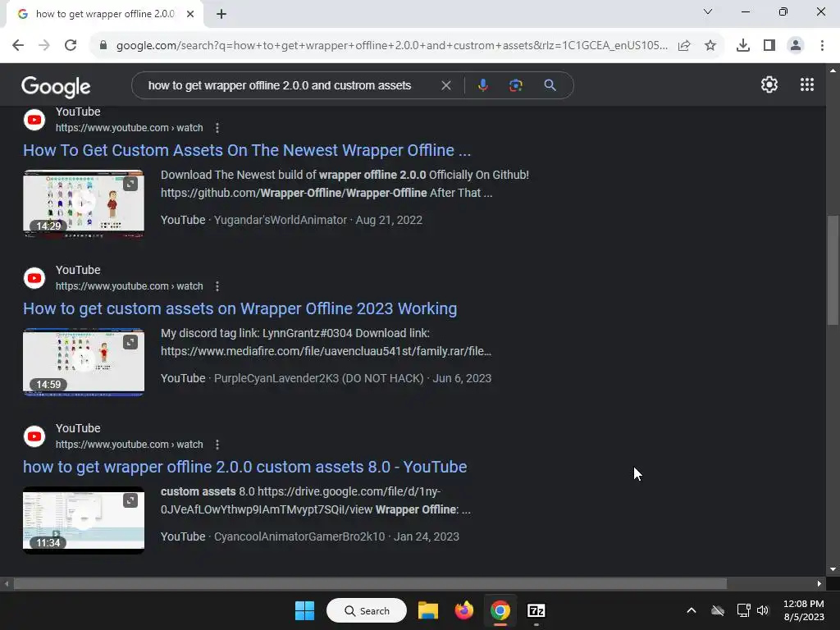Image resolution: width=840 pixels, height=630 pixels.
Task: Click the OneDrive cloud tray icon
Action: click(718, 610)
